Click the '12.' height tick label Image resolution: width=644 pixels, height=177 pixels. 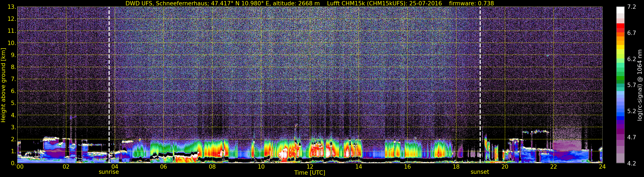[x=12, y=19]
